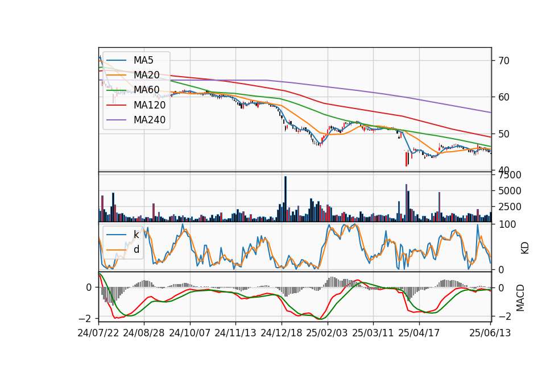This screenshot has width=546, height=392.
Task: Click the red MA120 legend line sample
Action: 116,105
